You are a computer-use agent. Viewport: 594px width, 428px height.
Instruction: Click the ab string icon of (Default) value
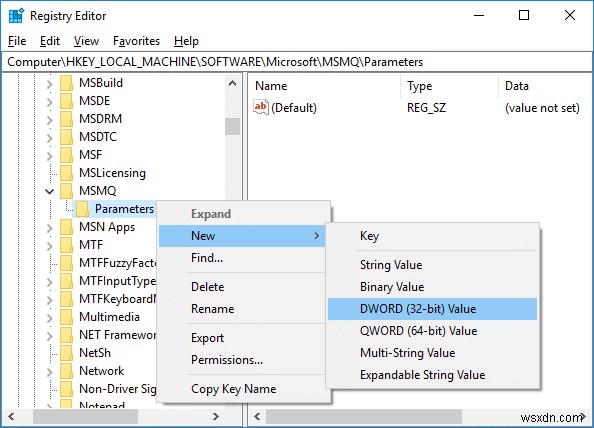pos(261,107)
